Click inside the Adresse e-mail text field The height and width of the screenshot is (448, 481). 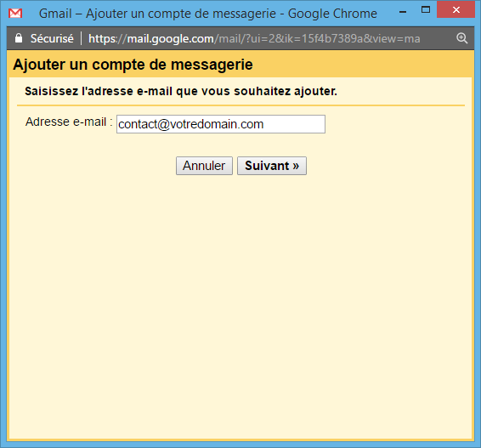pos(221,124)
